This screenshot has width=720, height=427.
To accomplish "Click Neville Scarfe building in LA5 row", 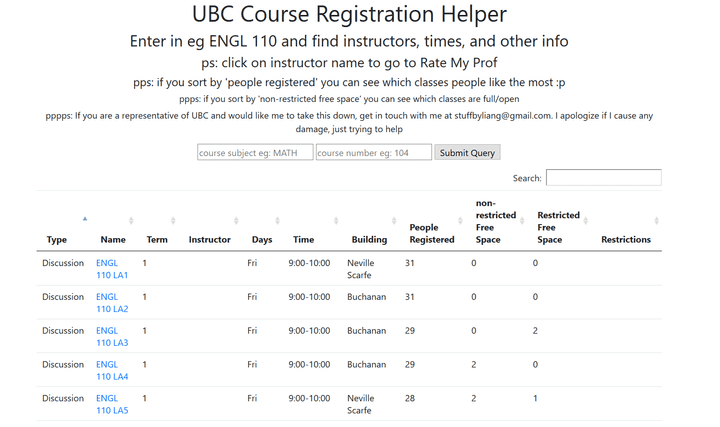I will coord(361,404).
